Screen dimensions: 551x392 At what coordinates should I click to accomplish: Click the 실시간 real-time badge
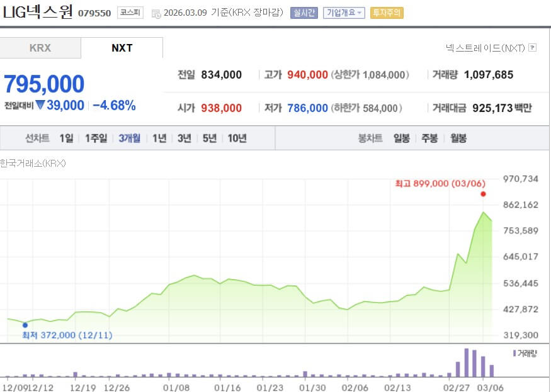[x=304, y=11]
